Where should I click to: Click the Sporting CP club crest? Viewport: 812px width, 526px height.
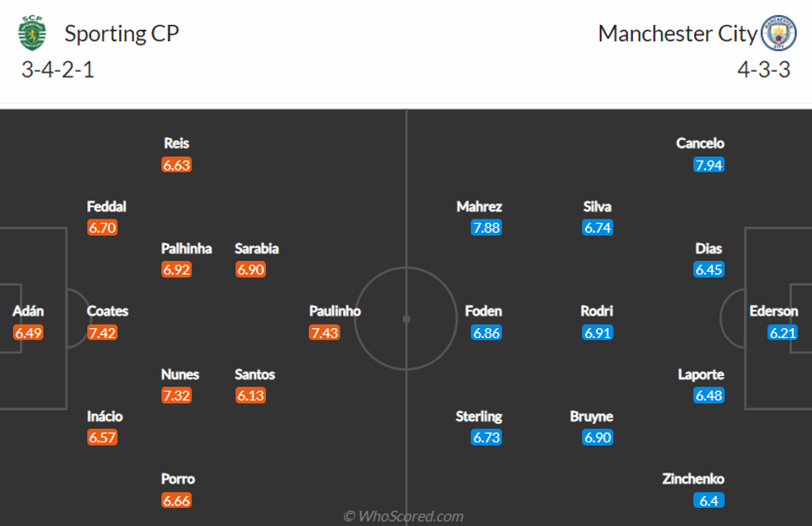pyautogui.click(x=32, y=33)
